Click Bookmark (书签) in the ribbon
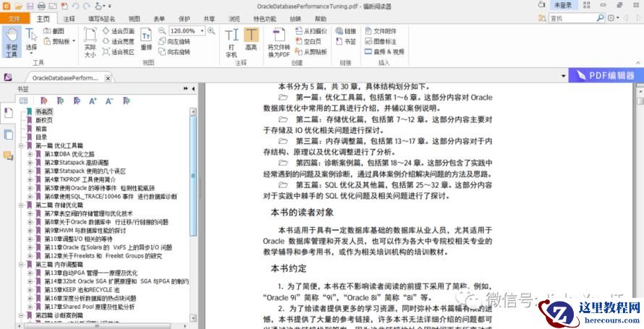Image resolution: width=644 pixels, height=329 pixels. (346, 41)
